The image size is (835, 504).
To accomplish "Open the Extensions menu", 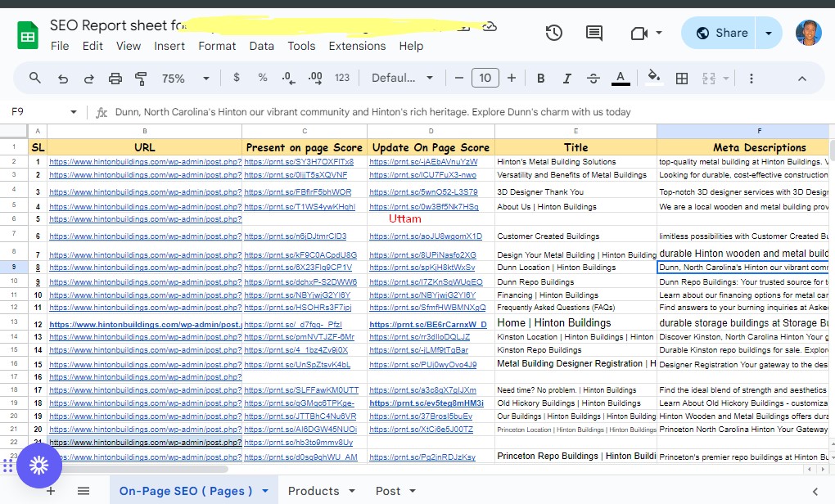I will (x=357, y=46).
